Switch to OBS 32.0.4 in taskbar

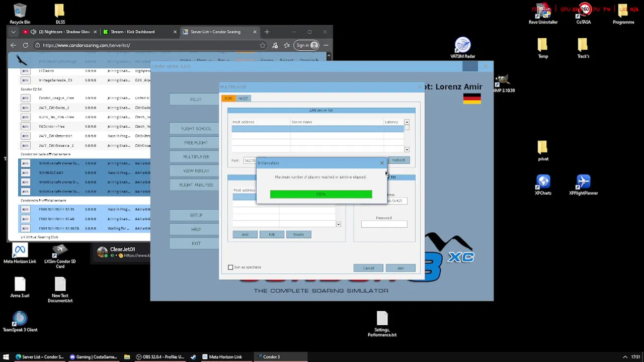click(x=159, y=357)
